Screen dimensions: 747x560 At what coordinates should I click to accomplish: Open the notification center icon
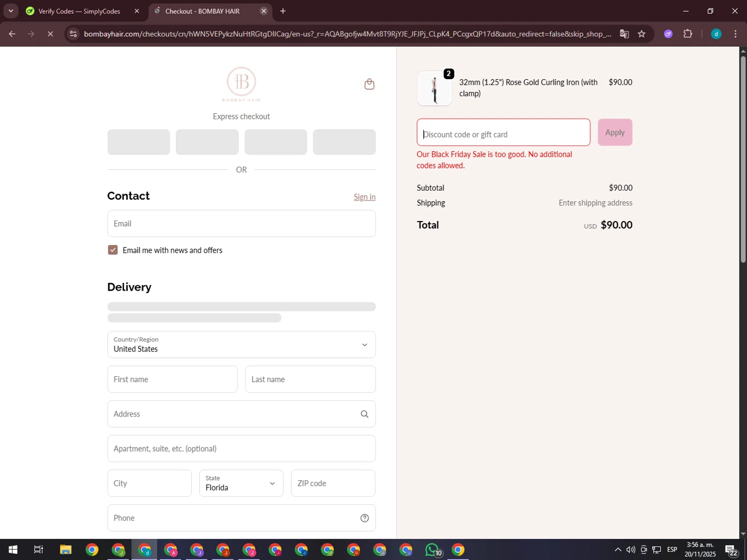pos(731,550)
